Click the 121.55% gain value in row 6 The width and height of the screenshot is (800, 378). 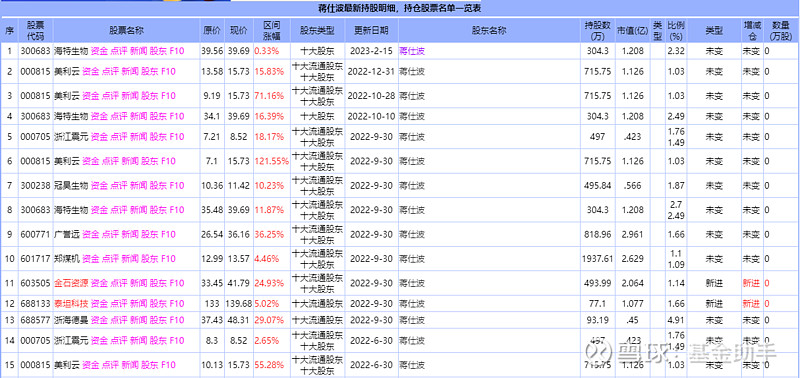(272, 161)
